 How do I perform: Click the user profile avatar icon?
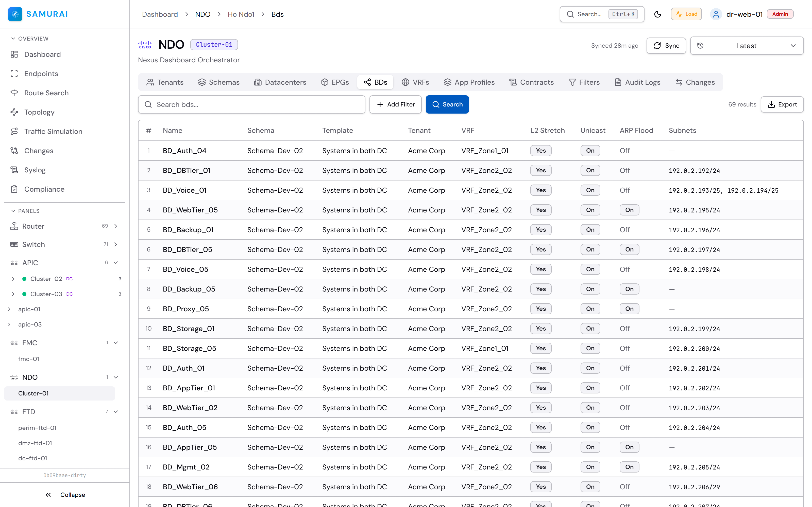(716, 14)
